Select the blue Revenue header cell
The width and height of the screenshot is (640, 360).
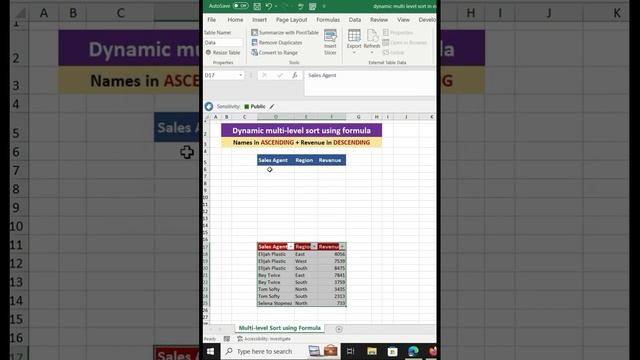pyautogui.click(x=331, y=160)
